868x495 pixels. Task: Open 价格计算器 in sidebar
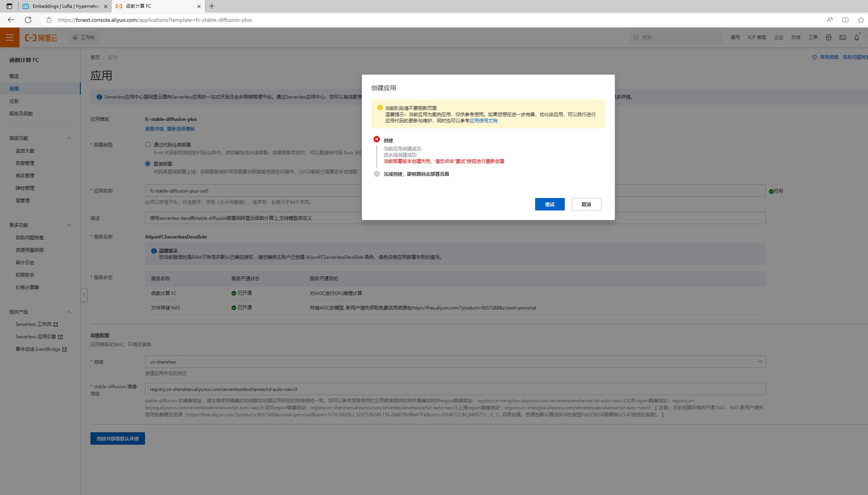click(x=27, y=288)
